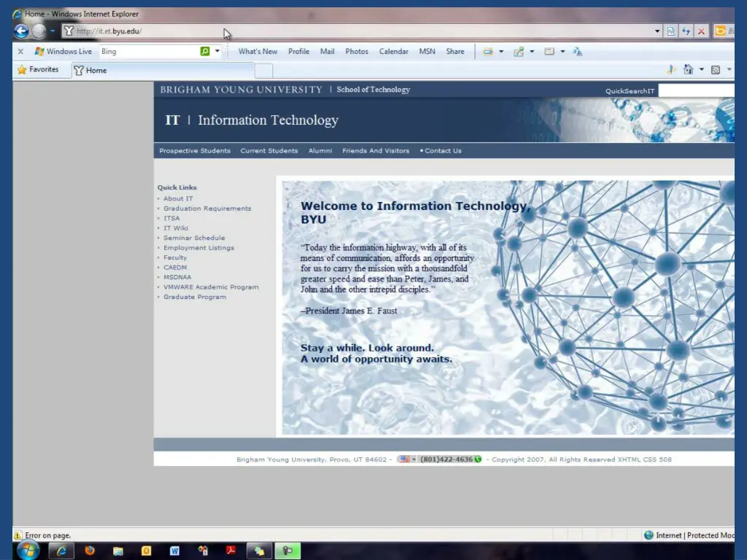Click the Compatibility View page icon
The image size is (747, 560).
[x=670, y=31]
